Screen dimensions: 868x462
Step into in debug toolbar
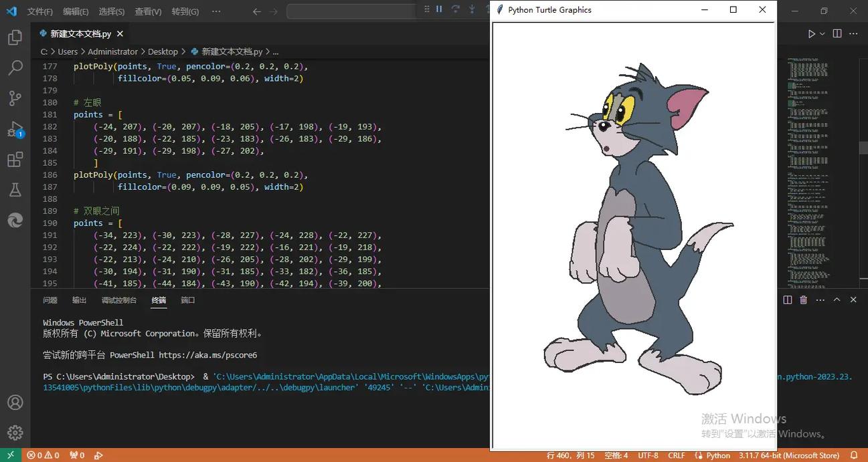click(472, 9)
